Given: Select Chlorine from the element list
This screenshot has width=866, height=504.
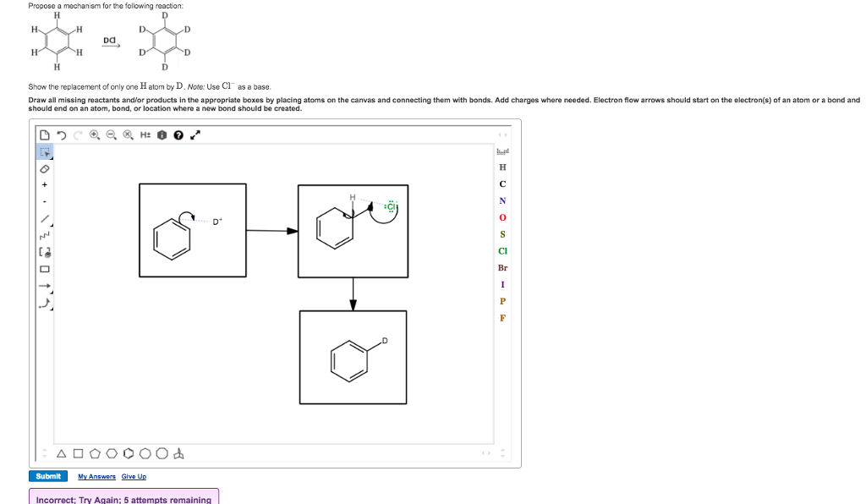Looking at the screenshot, I should [x=502, y=251].
